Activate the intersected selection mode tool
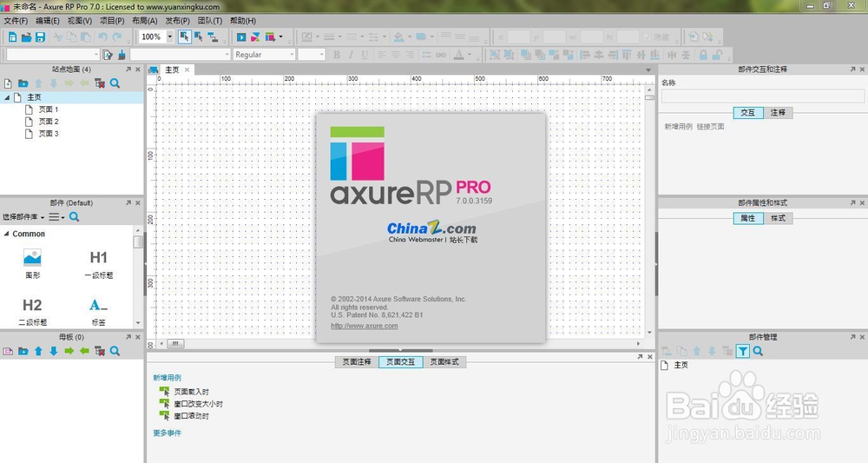The width and height of the screenshot is (868, 463). [184, 37]
